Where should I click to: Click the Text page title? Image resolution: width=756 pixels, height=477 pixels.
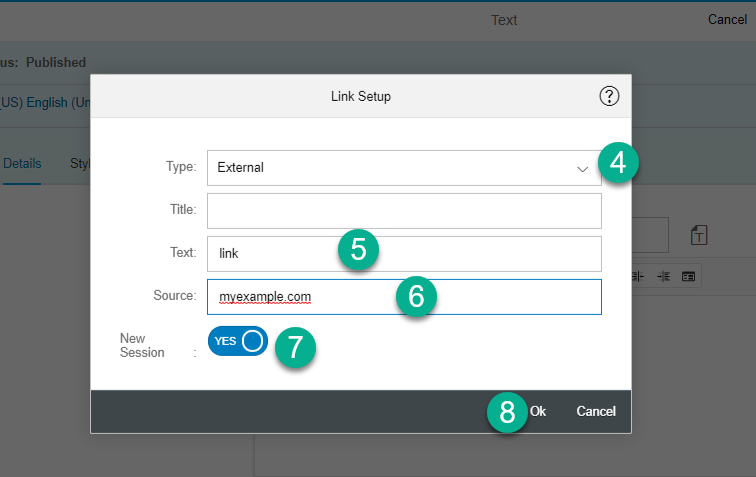point(504,20)
